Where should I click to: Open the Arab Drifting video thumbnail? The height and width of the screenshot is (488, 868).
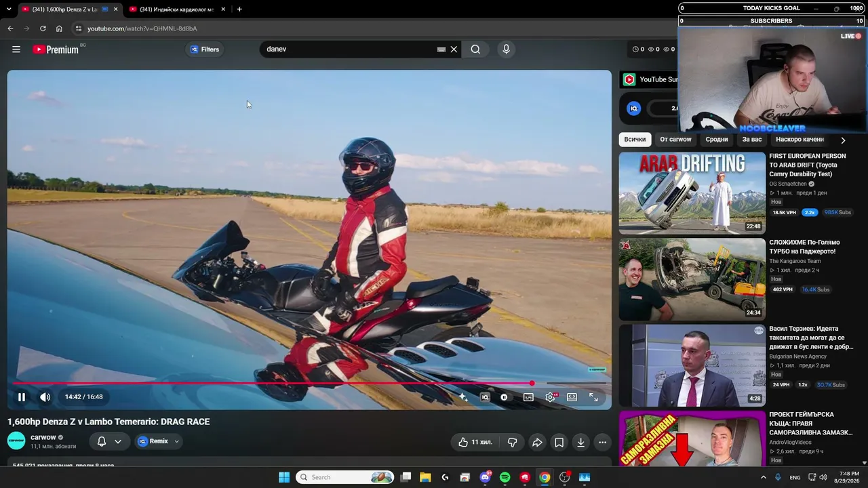click(692, 193)
